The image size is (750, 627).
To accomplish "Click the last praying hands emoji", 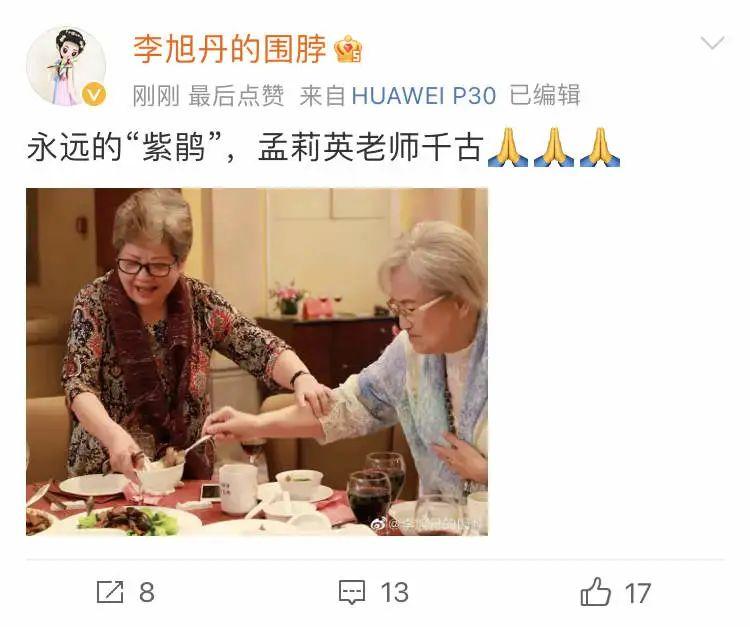I will coord(600,147).
